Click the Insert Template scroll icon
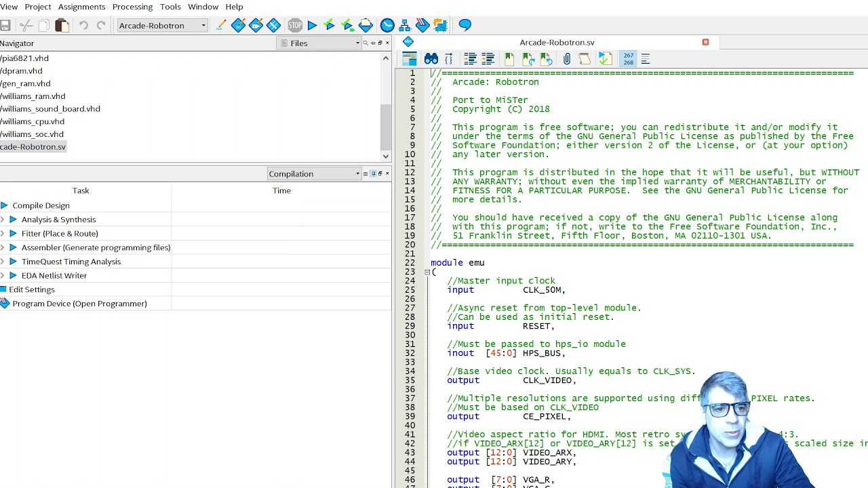Viewport: 868px width, 488px height. click(585, 59)
